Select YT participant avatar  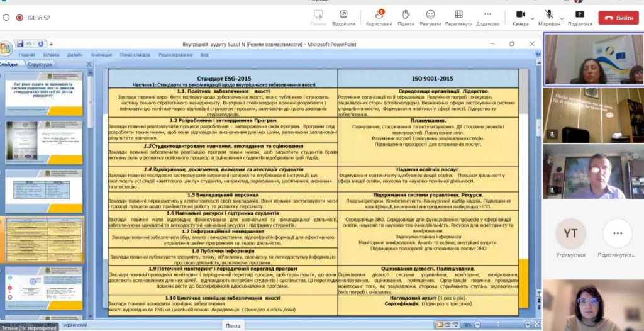(570, 233)
